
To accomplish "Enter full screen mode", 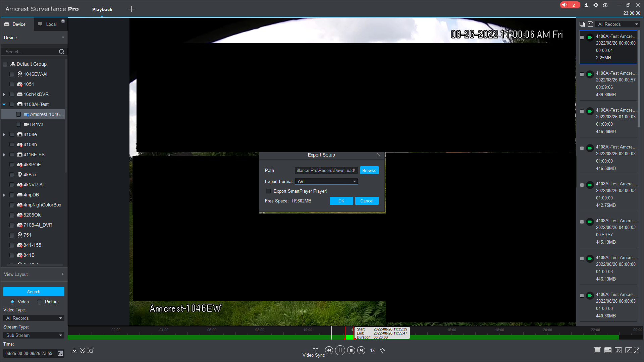I will point(637,350).
